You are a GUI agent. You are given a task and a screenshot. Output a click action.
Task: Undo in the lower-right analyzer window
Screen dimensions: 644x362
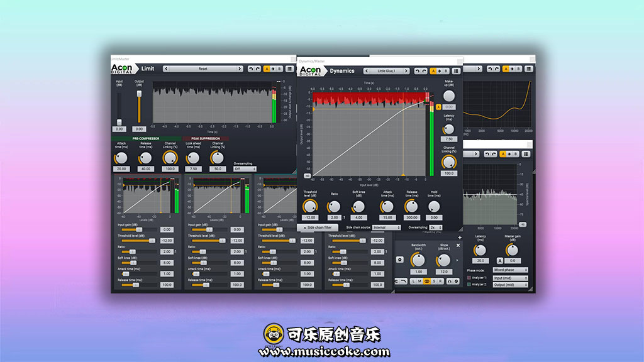[x=487, y=155]
